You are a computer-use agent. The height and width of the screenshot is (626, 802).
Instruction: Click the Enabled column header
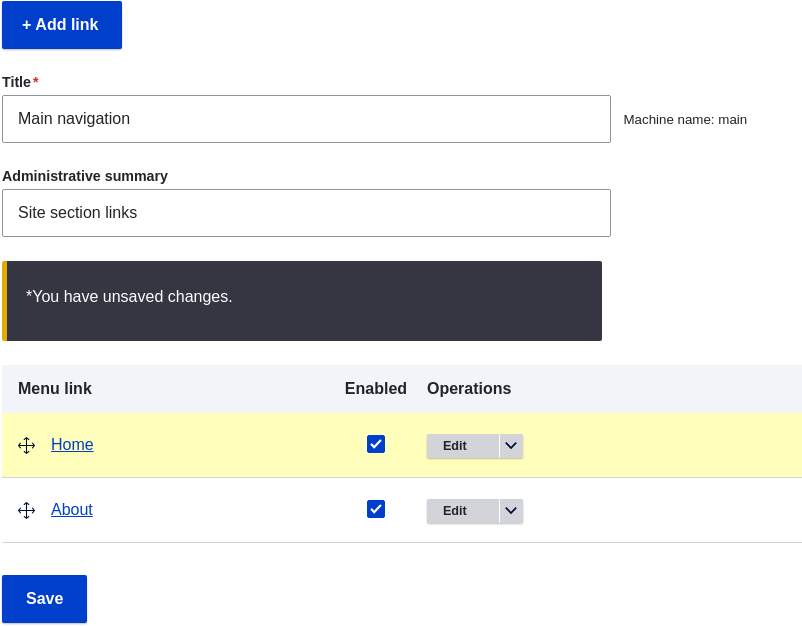376,389
